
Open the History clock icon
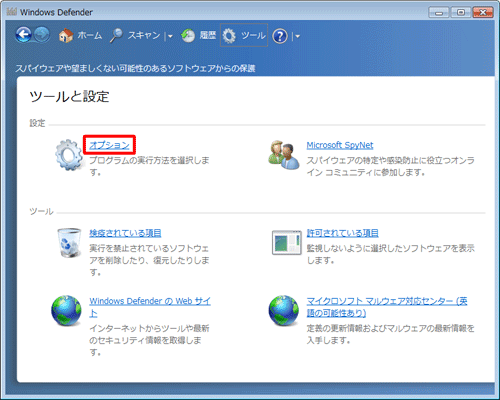pyautogui.click(x=188, y=36)
